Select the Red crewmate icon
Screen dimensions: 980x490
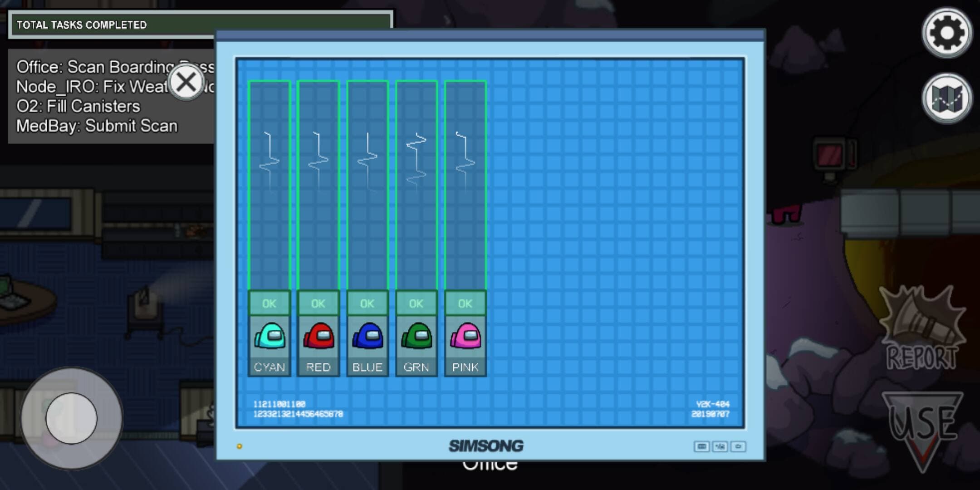tap(318, 337)
